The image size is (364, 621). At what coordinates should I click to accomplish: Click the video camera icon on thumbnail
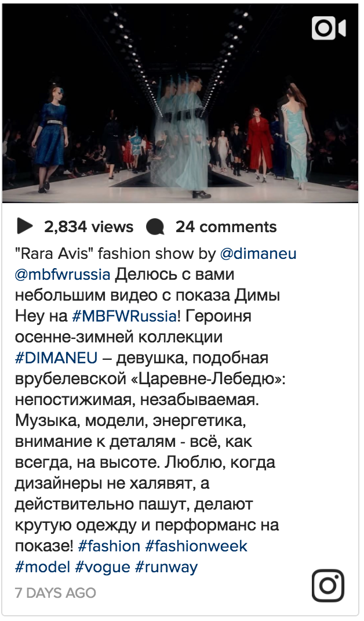point(329,28)
